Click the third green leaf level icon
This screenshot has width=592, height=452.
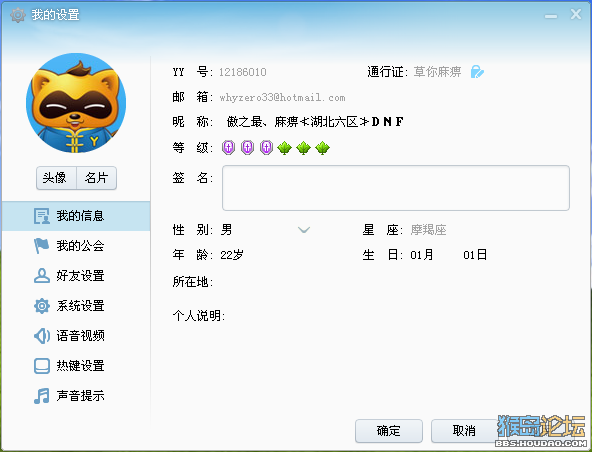point(322,148)
